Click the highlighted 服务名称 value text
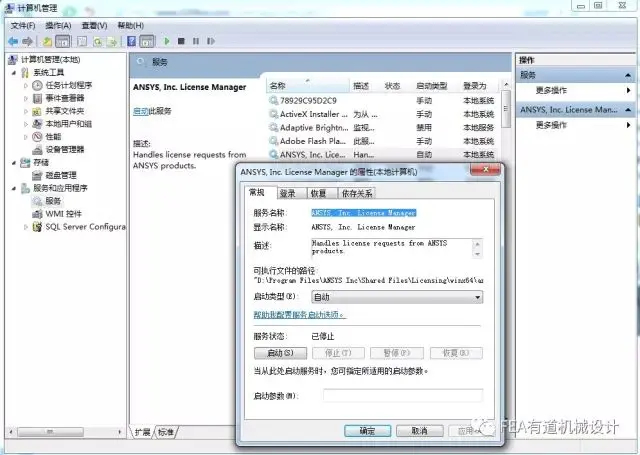Screen dimensions: 640x455 click(364, 213)
